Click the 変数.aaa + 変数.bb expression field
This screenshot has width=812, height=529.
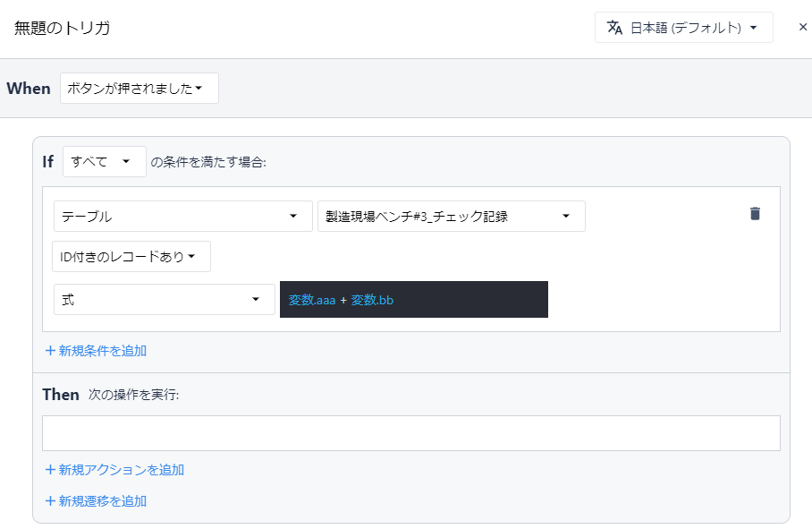point(414,300)
